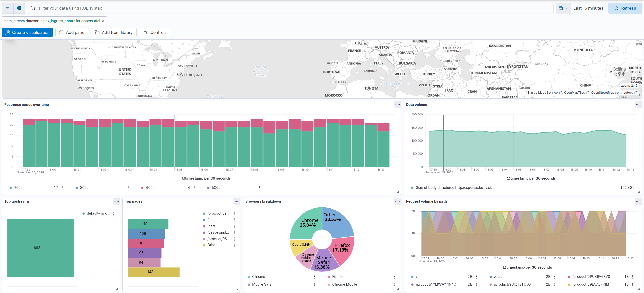Open Top pages panel options menu
Viewport: 644px width, 293px height.
(x=237, y=201)
